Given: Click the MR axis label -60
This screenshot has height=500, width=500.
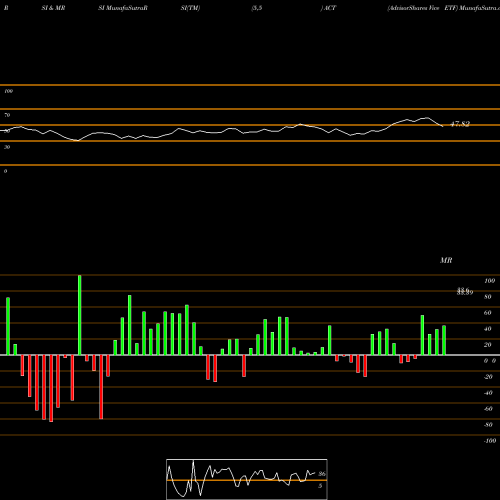Looking at the screenshot, I should pyautogui.click(x=488, y=409).
